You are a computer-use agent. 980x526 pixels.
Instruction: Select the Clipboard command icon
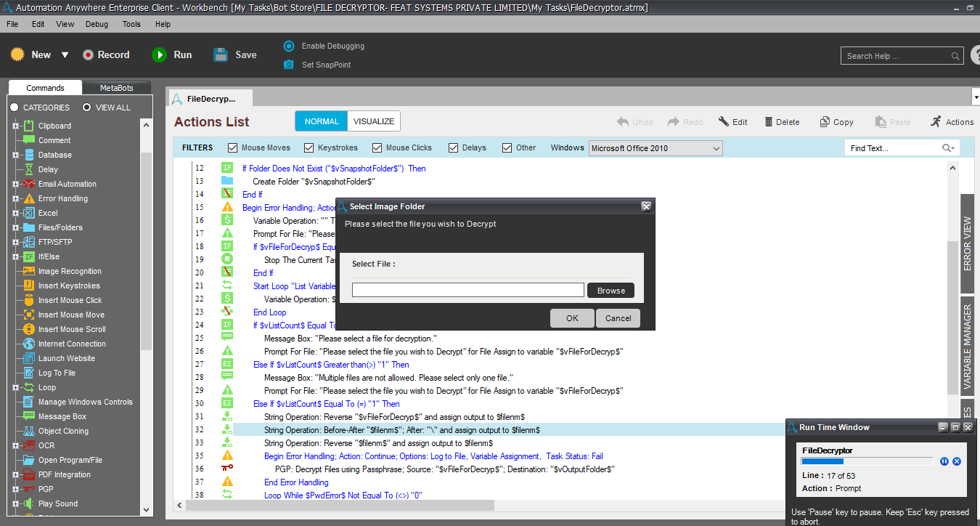29,126
